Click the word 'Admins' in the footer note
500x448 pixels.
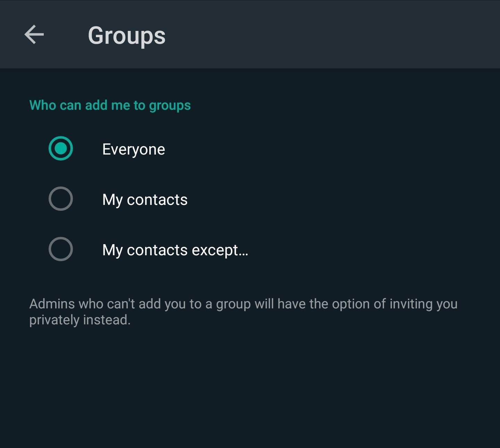52,304
